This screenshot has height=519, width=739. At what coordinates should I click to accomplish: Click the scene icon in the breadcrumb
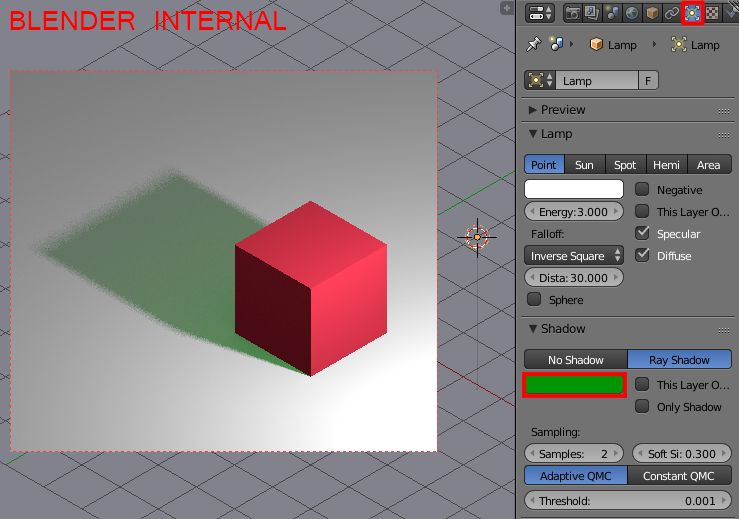point(556,44)
